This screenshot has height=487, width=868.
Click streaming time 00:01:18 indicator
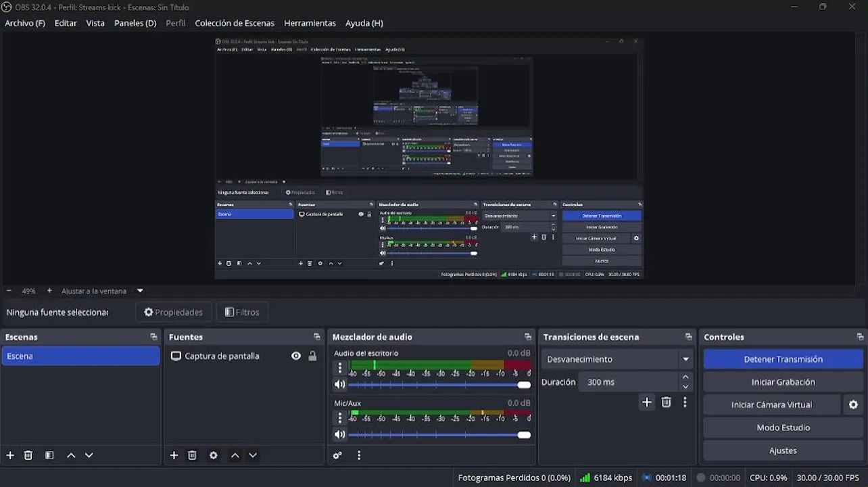[x=665, y=478]
